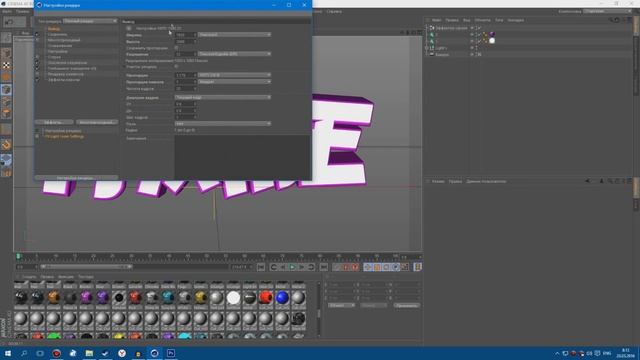640x360 pixels.
Task: Select the Сглаживание item in render list
Action: tap(60, 46)
